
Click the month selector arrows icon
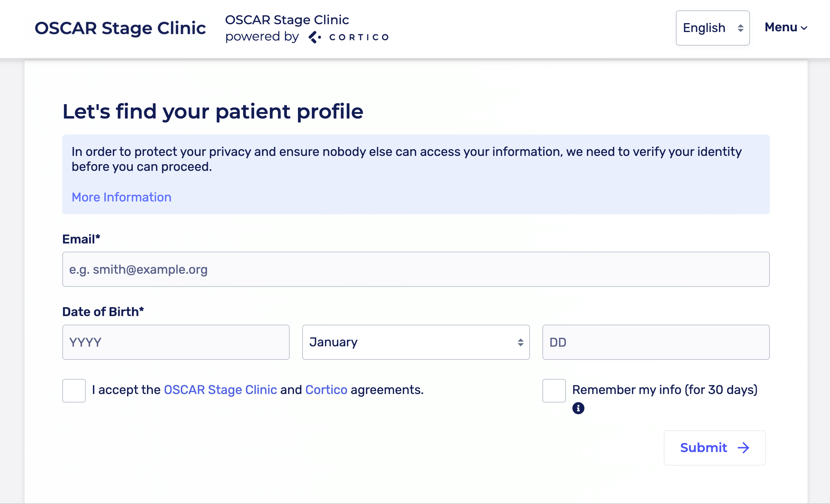[520, 342]
